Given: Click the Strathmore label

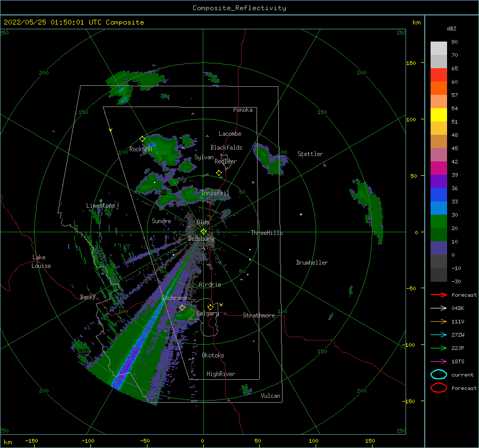Looking at the screenshot, I should pos(259,315).
